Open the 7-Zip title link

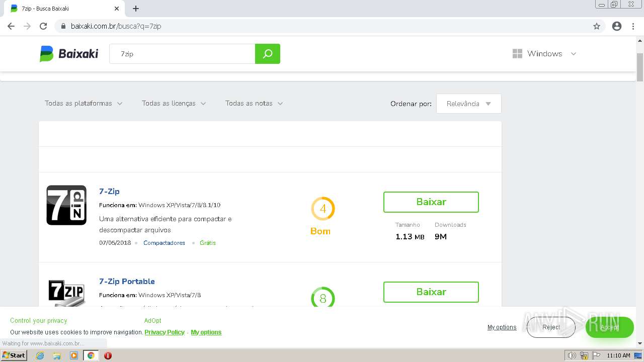click(x=109, y=191)
